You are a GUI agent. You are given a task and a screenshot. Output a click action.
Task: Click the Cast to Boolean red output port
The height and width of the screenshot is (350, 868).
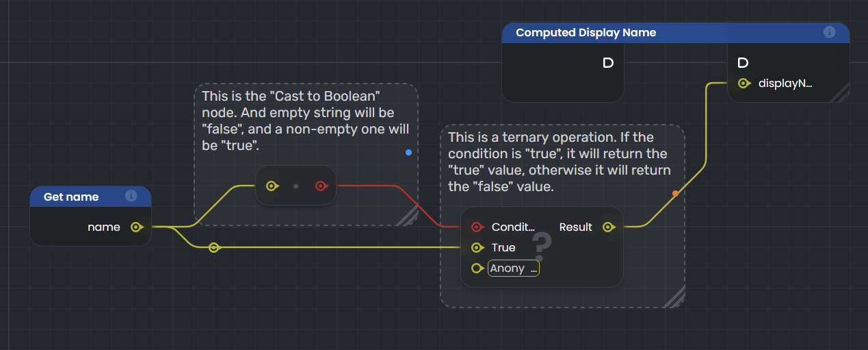[x=321, y=186]
